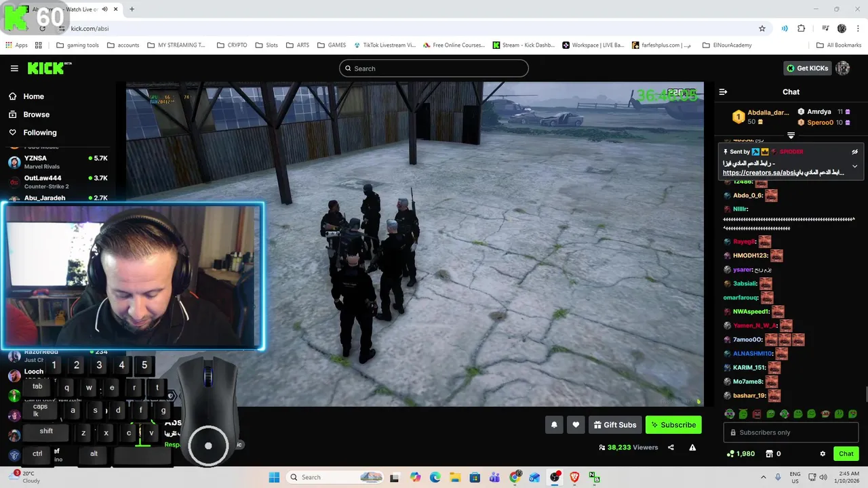The width and height of the screenshot is (868, 488).
Task: Follow the channel with heart button
Action: [x=576, y=425]
